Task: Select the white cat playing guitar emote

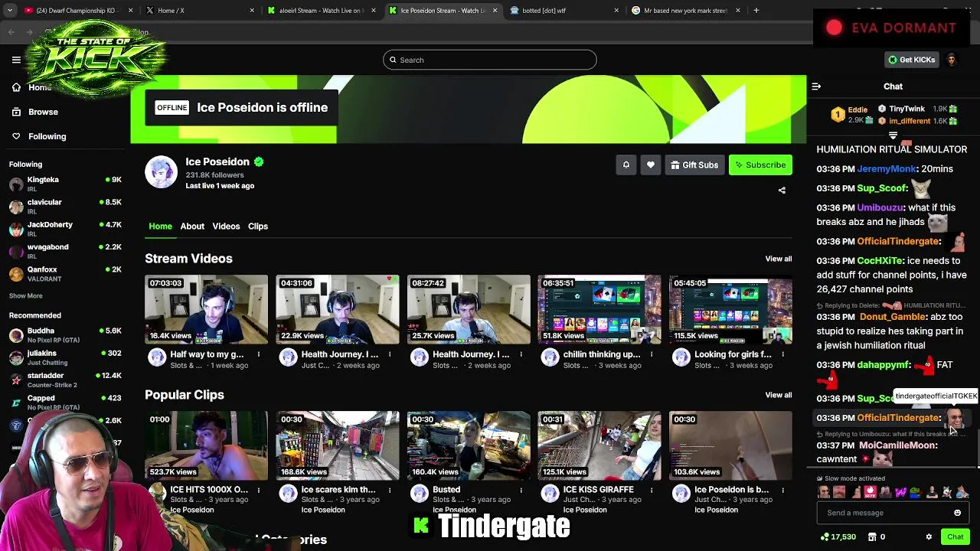Action: [x=946, y=492]
